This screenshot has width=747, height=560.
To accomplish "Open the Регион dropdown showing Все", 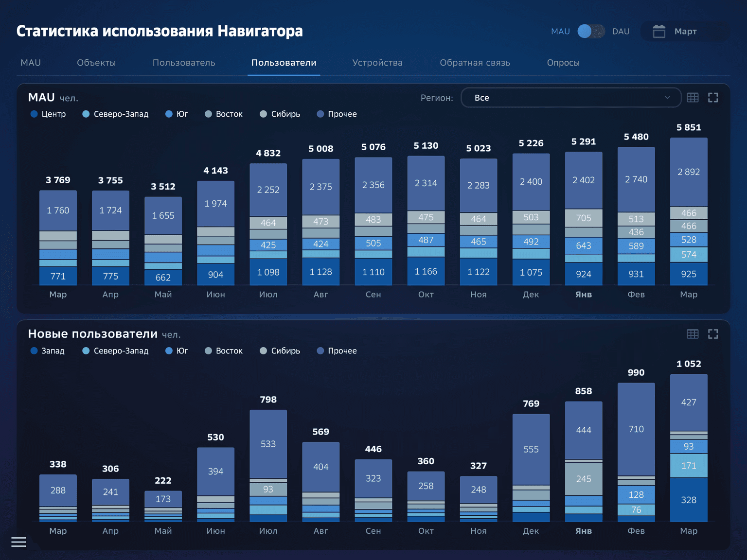I will click(x=571, y=98).
